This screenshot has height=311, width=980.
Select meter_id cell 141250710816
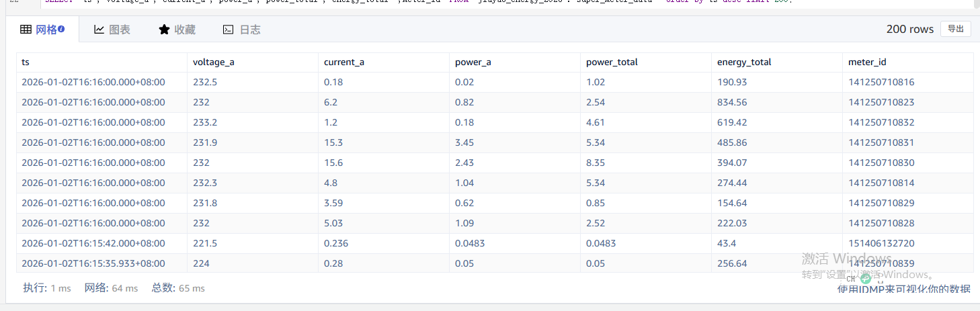[x=881, y=82]
